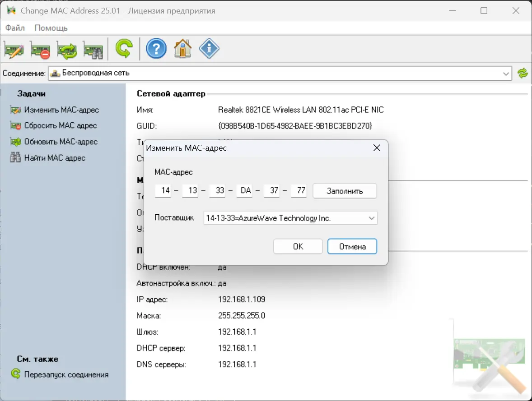
Task: Click MAC octet field containing 77
Action: pyautogui.click(x=299, y=190)
